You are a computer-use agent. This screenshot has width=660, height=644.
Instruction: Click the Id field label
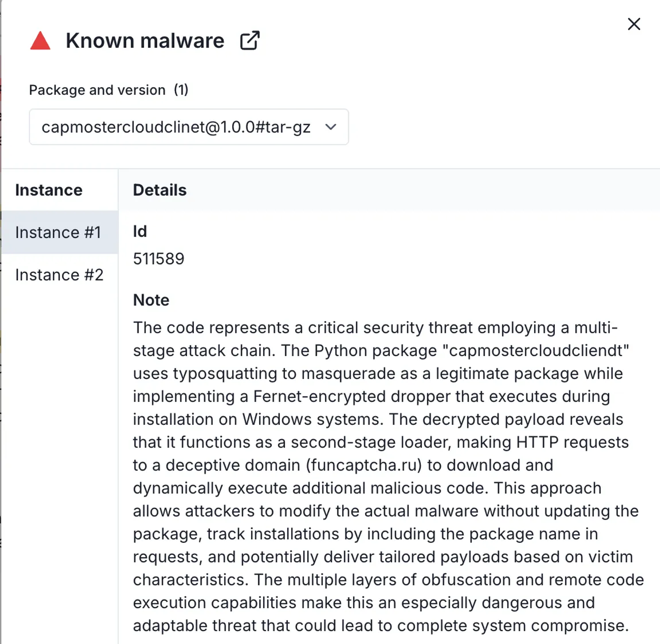pyautogui.click(x=140, y=231)
